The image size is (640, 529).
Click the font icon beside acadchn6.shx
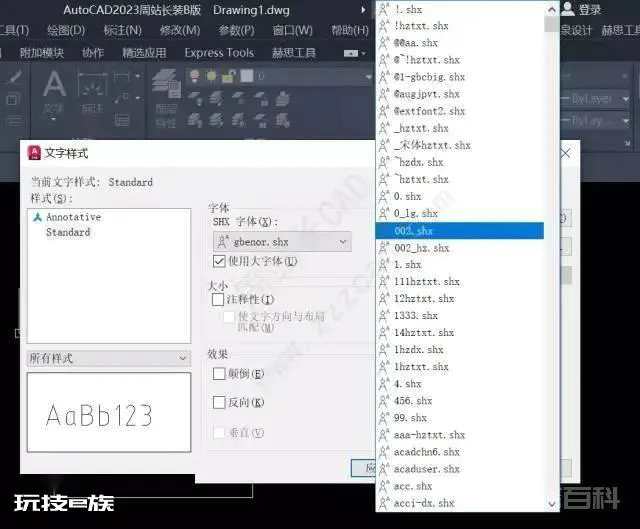tap(384, 452)
